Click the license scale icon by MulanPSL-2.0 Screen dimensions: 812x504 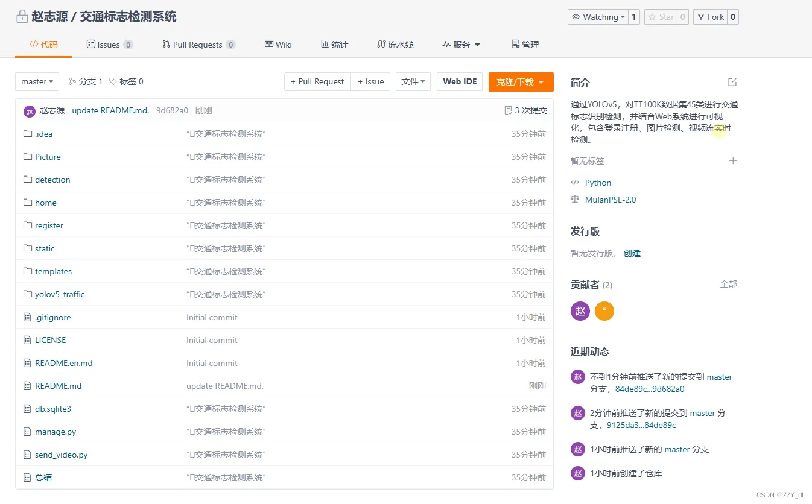click(575, 200)
